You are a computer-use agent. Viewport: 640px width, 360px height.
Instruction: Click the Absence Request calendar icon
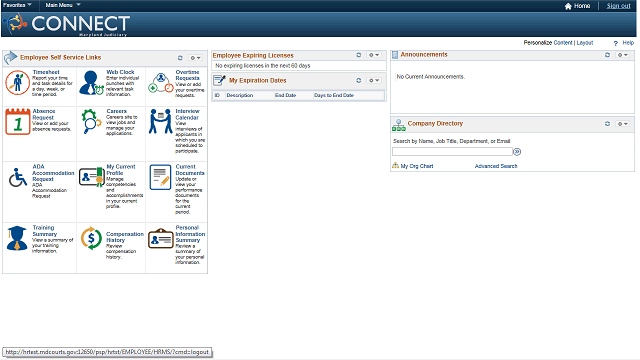[18, 122]
